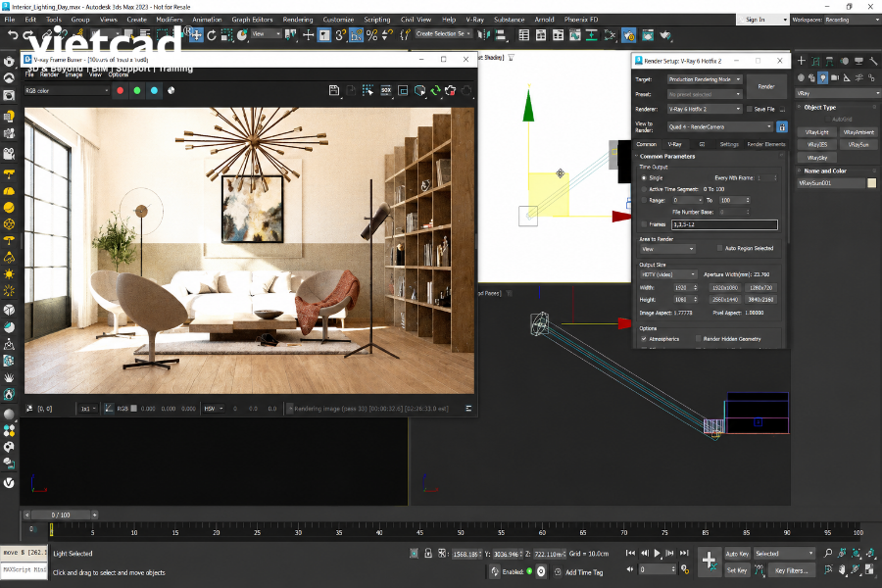Click the follow mouse icon in Frame Buffer
The width and height of the screenshot is (882, 588).
pos(367,90)
